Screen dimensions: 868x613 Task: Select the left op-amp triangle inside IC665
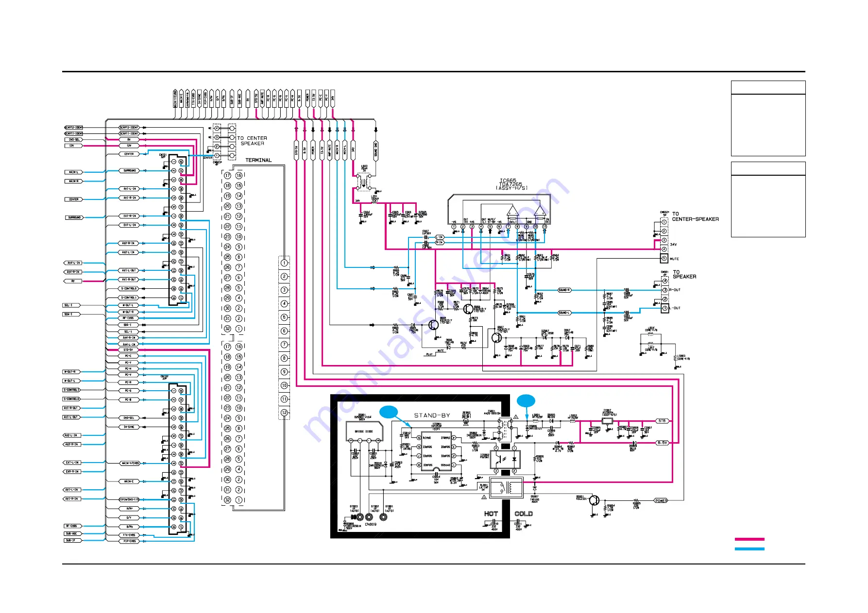[512, 210]
